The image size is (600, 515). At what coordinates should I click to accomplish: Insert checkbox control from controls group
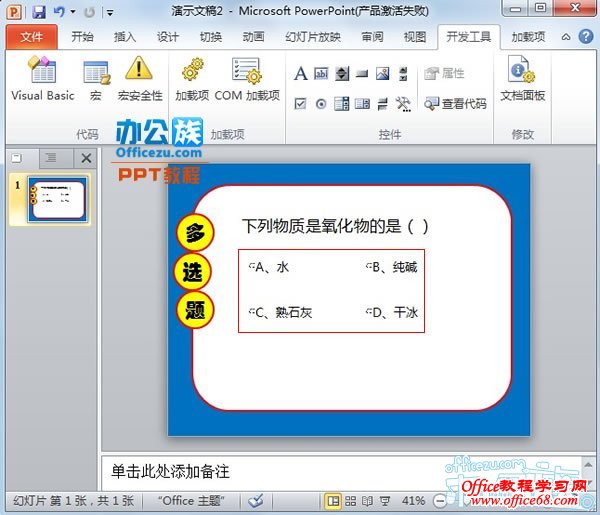pos(300,103)
